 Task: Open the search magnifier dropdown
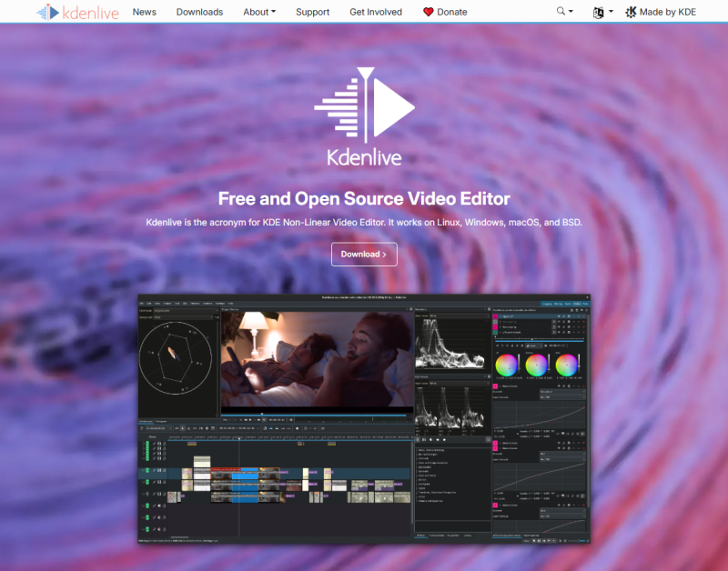coord(564,11)
